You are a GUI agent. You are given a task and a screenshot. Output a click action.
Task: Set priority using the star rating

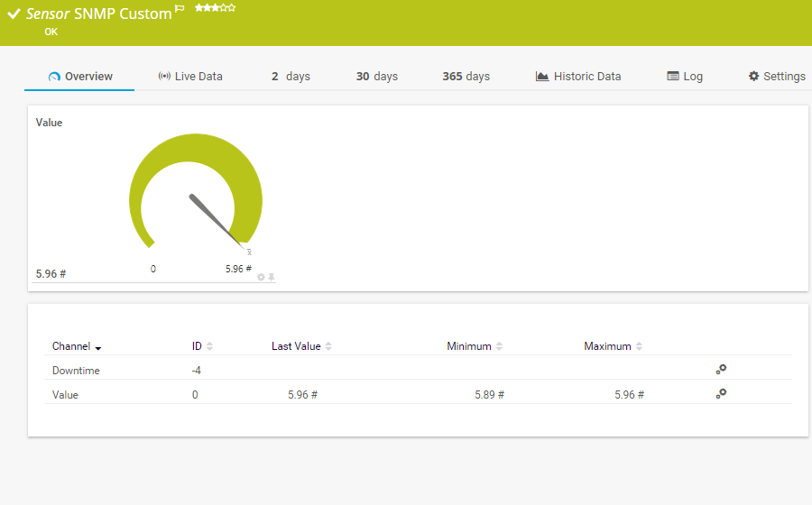tap(215, 8)
